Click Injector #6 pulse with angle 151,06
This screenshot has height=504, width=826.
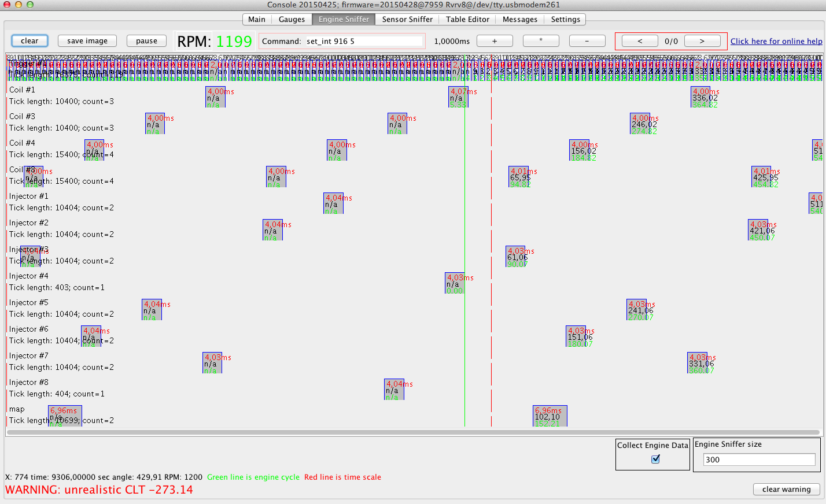click(x=576, y=336)
